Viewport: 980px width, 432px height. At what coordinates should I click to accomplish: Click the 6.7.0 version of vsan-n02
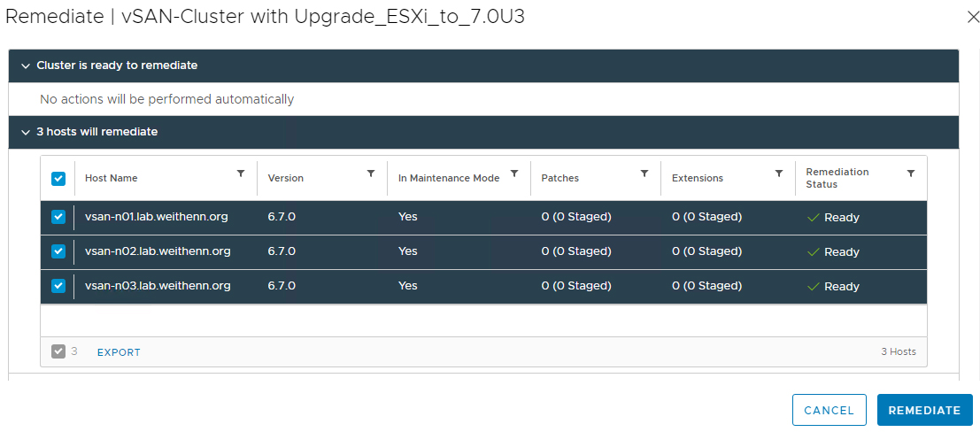click(x=282, y=251)
